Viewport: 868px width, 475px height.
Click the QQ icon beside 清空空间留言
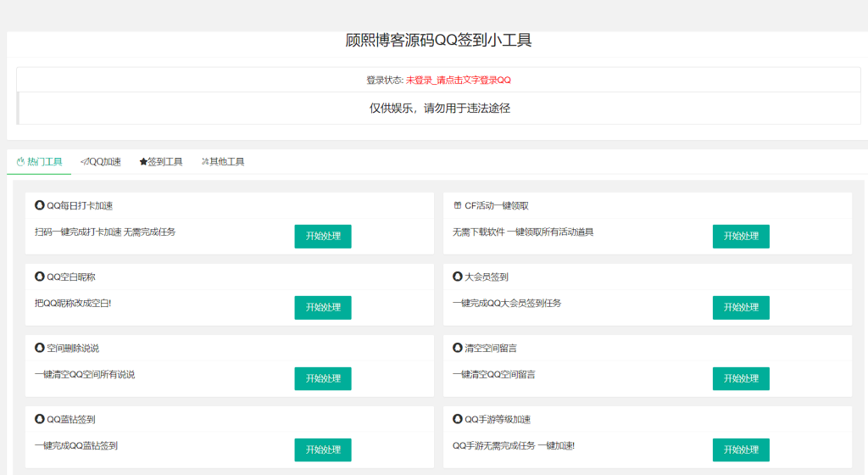click(457, 348)
